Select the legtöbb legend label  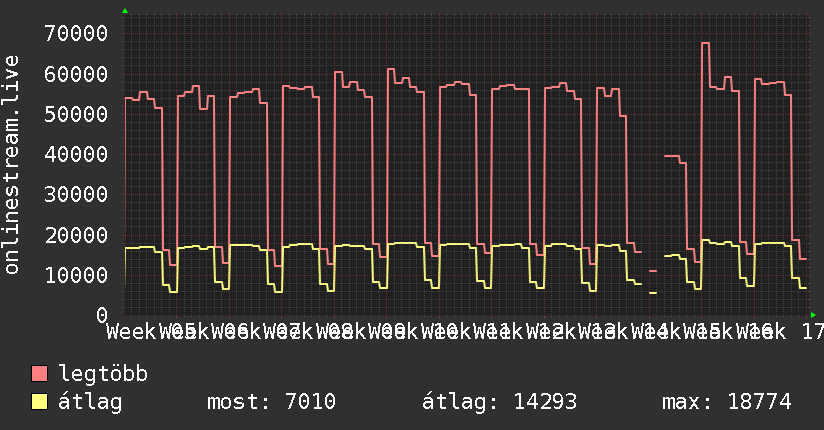pyautogui.click(x=103, y=375)
